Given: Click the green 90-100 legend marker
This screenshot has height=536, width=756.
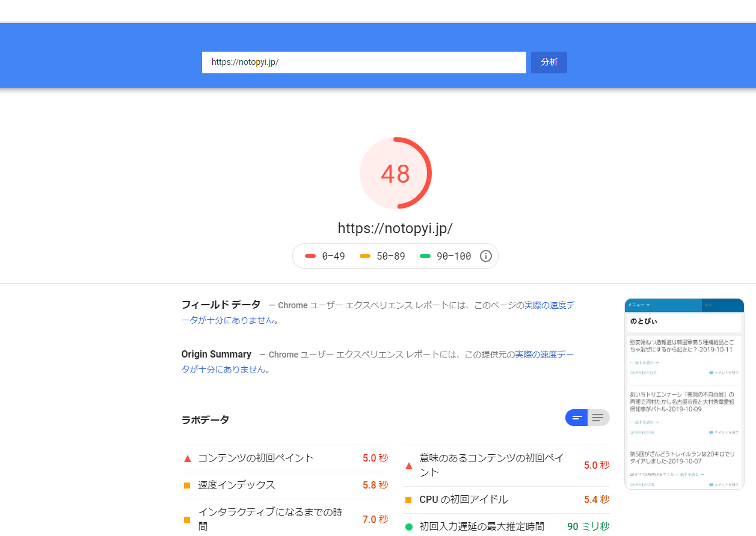Looking at the screenshot, I should pos(425,256).
